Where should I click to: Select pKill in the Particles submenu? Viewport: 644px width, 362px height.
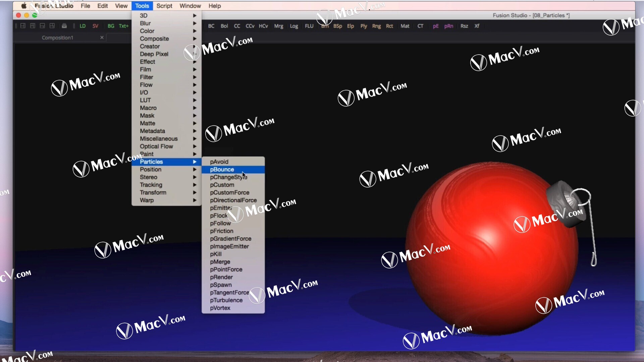pos(233,254)
